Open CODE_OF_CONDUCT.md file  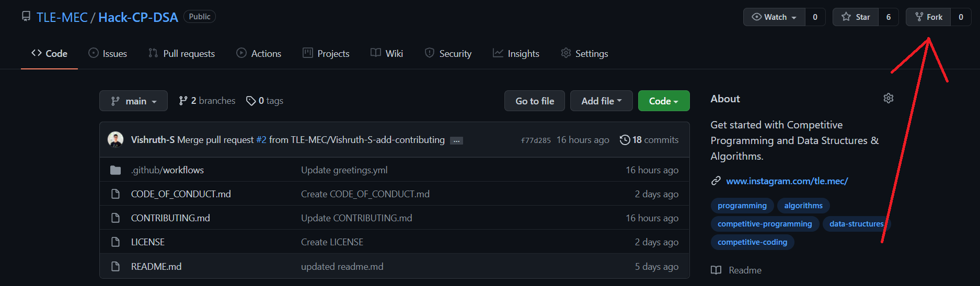click(x=181, y=194)
